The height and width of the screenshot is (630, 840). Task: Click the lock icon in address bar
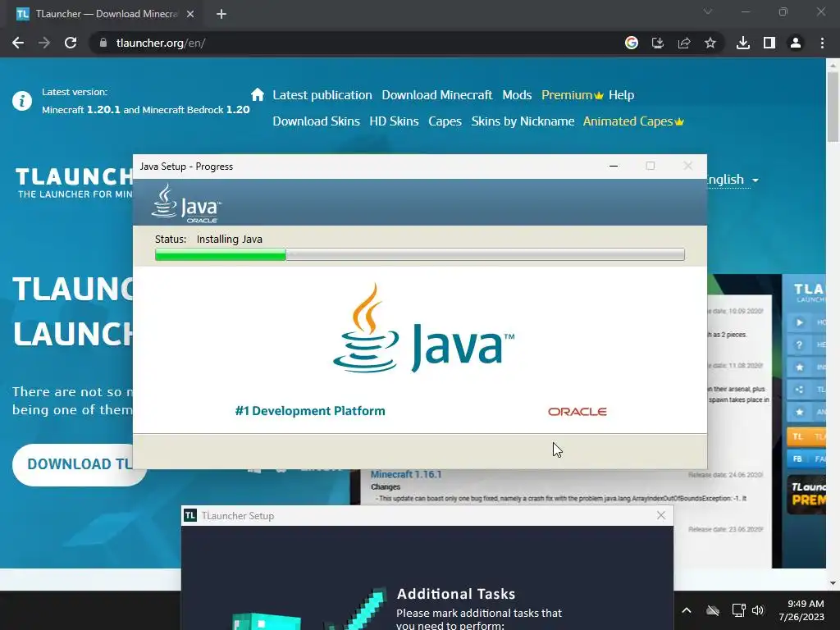[x=103, y=43]
